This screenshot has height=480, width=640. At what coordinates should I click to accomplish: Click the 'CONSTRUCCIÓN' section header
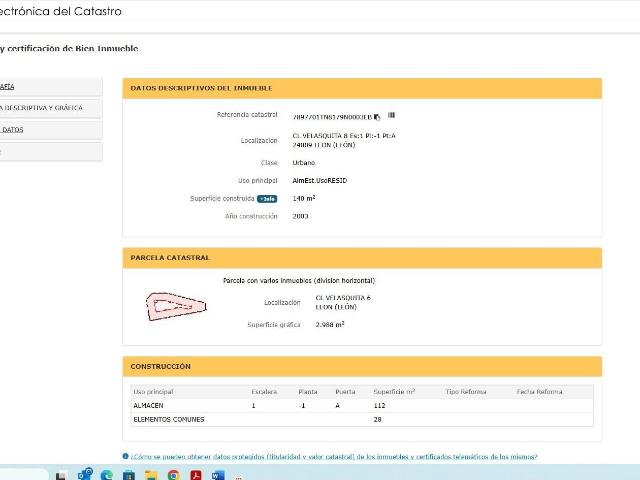pos(362,367)
